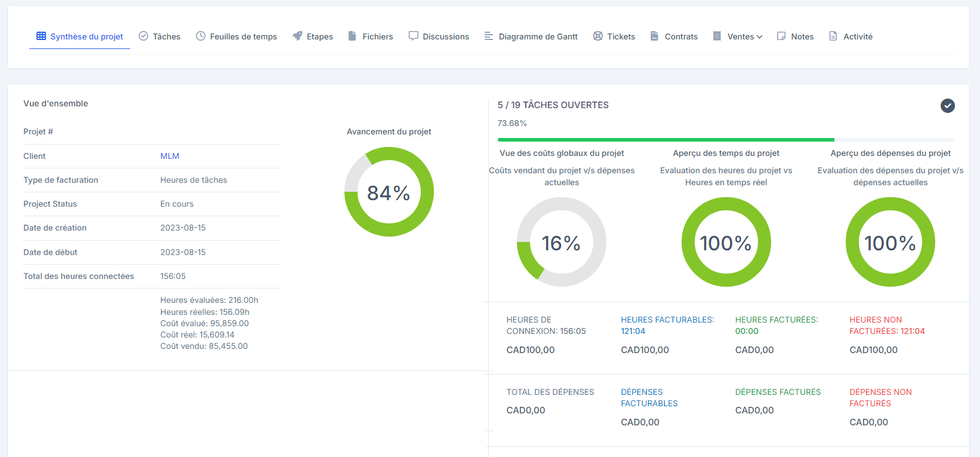Click the 84% project progress donut
980x457 pixels.
[389, 192]
